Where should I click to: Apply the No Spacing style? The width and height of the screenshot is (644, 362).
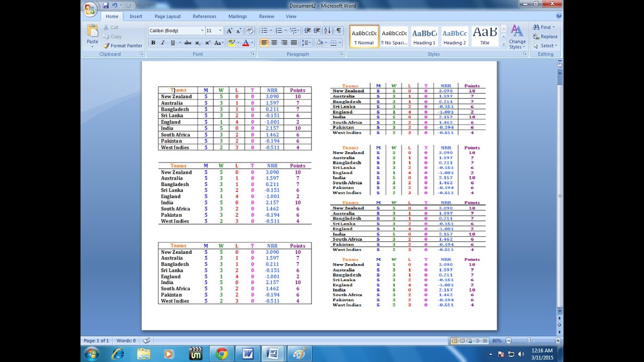coord(394,37)
